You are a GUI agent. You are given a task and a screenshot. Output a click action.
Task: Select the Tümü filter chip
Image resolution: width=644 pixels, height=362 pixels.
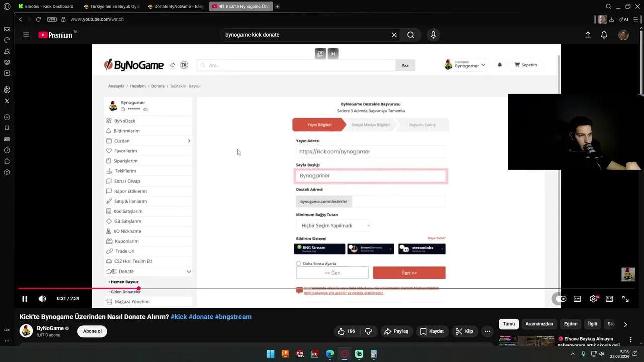(x=509, y=324)
